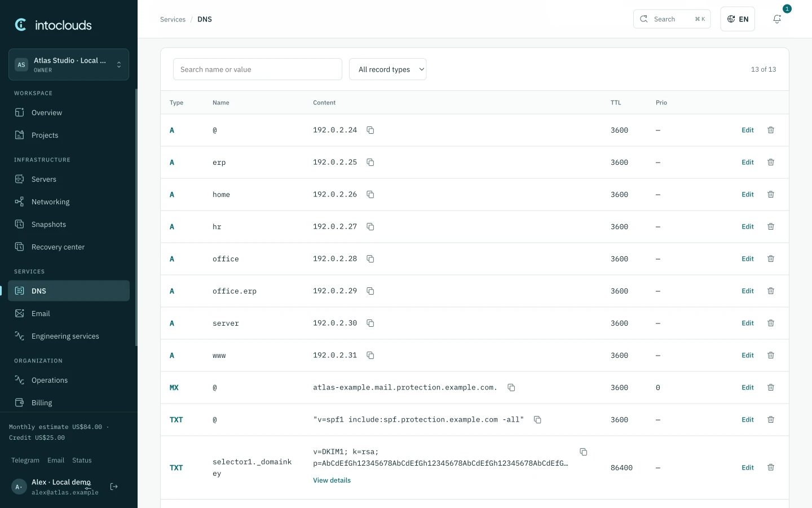812x508 pixels.
Task: Open the EN language selector
Action: pyautogui.click(x=738, y=19)
